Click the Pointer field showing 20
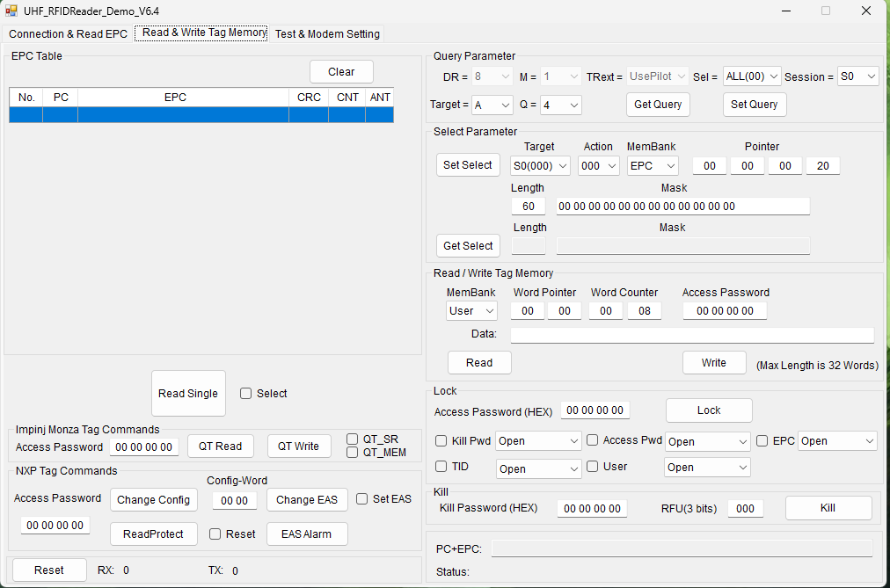890x588 pixels. coord(823,165)
